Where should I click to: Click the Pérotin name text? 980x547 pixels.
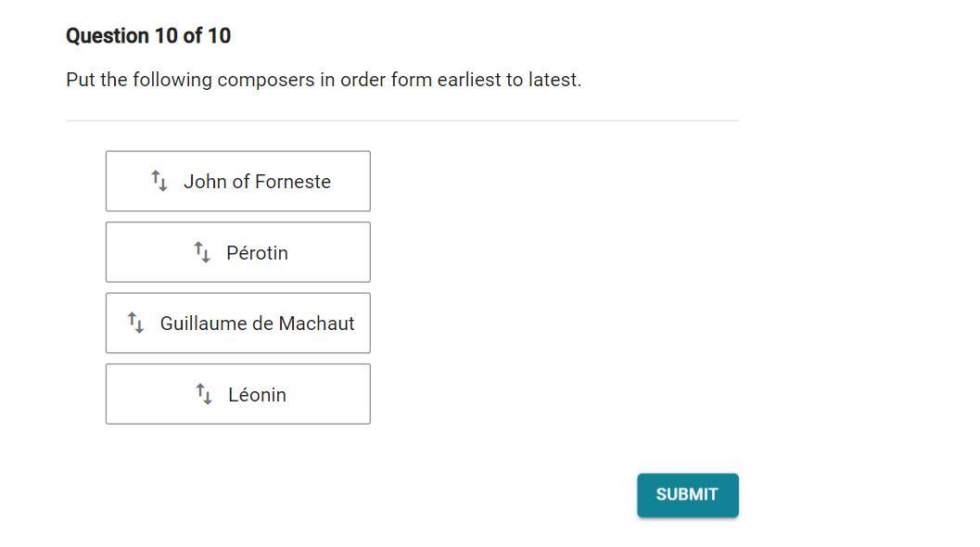point(257,253)
